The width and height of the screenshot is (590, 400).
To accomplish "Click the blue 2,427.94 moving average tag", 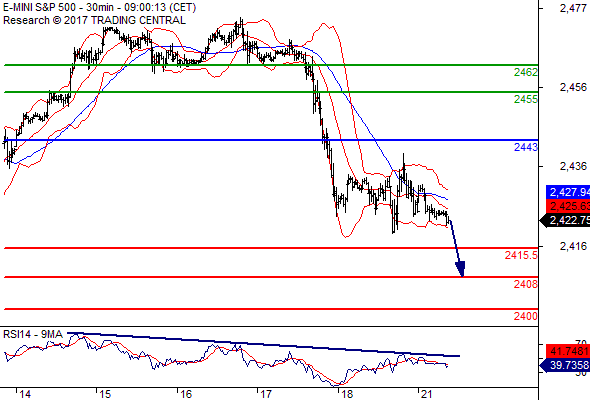I will 568,192.
